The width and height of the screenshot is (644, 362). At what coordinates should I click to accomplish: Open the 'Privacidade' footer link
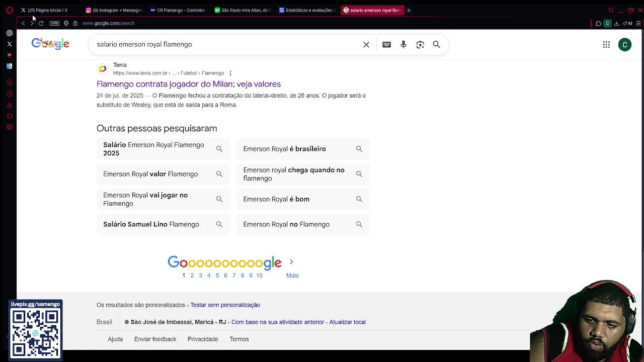[x=203, y=339]
